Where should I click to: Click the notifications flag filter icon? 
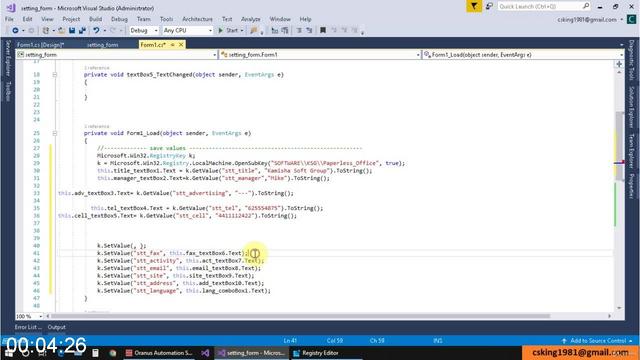pos(474,7)
